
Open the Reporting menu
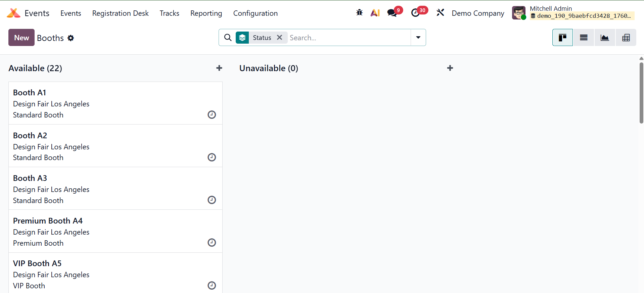(x=206, y=13)
